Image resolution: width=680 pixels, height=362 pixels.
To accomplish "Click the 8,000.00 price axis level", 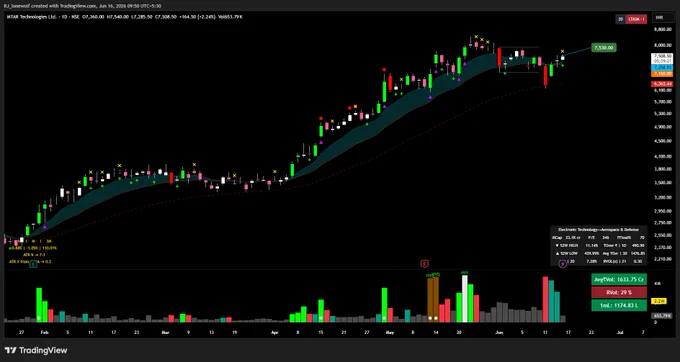I will point(663,45).
